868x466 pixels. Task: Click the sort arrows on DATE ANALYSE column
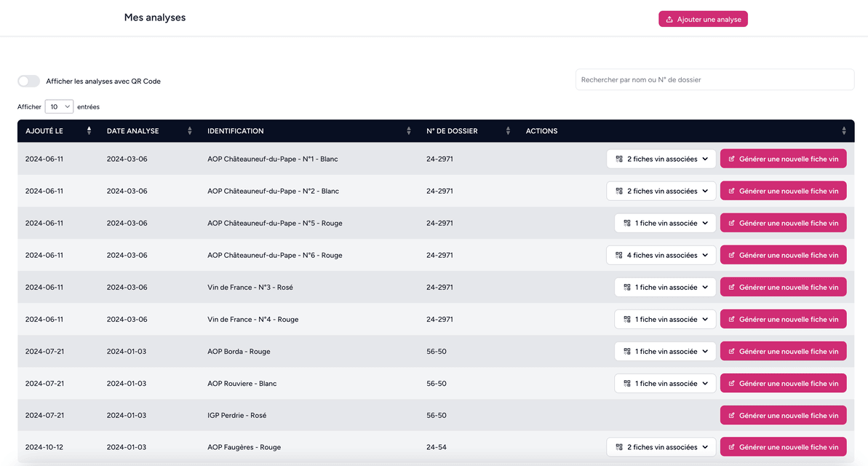pyautogui.click(x=188, y=131)
